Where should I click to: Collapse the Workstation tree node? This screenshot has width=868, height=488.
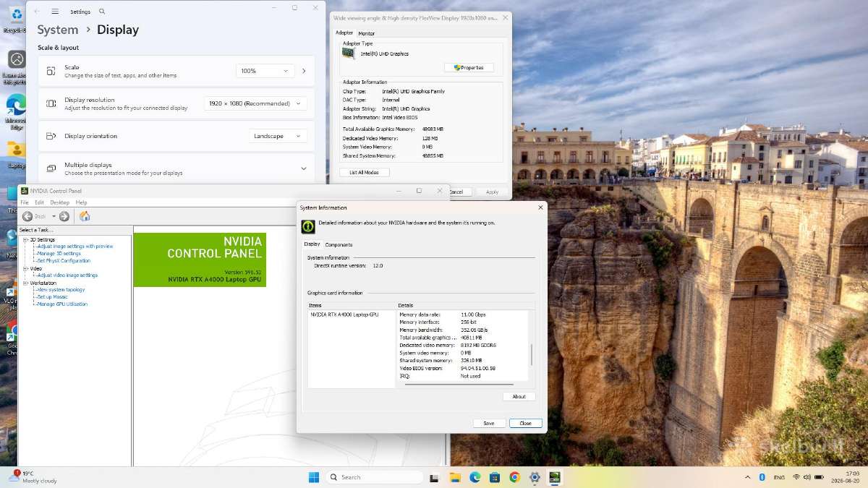pyautogui.click(x=25, y=283)
